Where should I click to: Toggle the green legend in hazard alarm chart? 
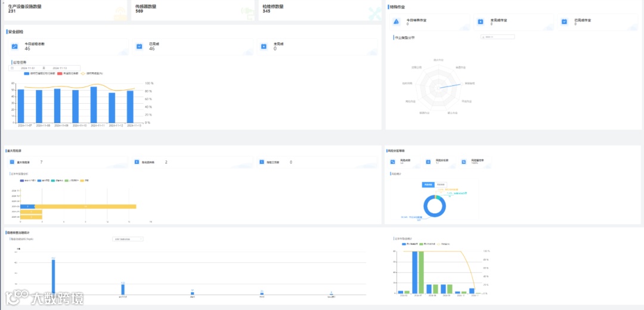[x=67, y=180]
